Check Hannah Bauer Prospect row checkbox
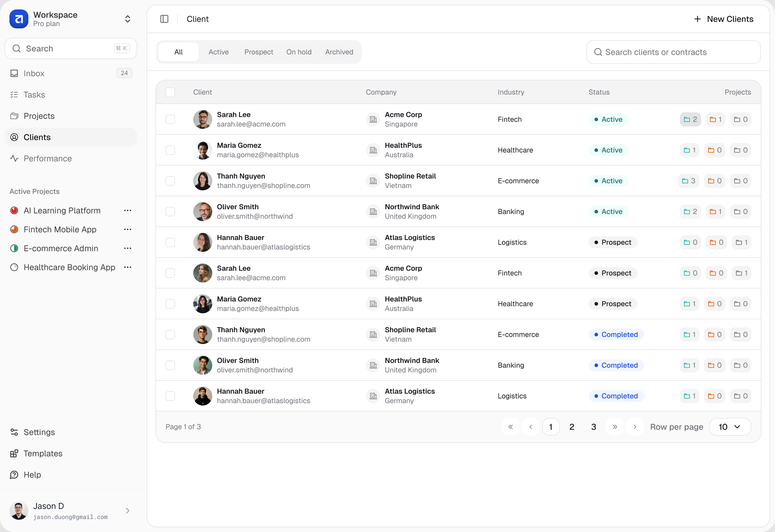The width and height of the screenshot is (775, 532). pos(170,242)
